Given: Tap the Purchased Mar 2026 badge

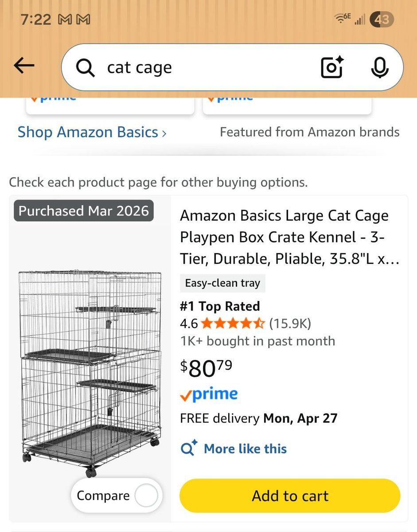Looking at the screenshot, I should [84, 211].
